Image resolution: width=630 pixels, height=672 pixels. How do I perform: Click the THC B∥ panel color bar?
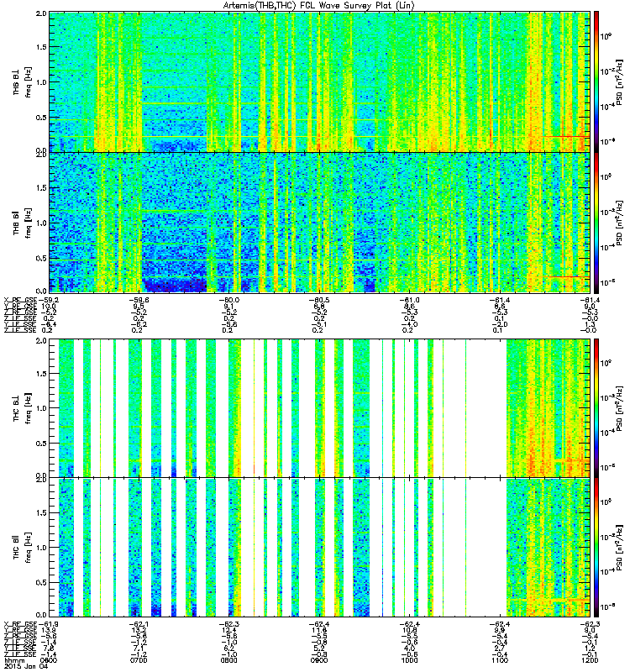(x=596, y=548)
